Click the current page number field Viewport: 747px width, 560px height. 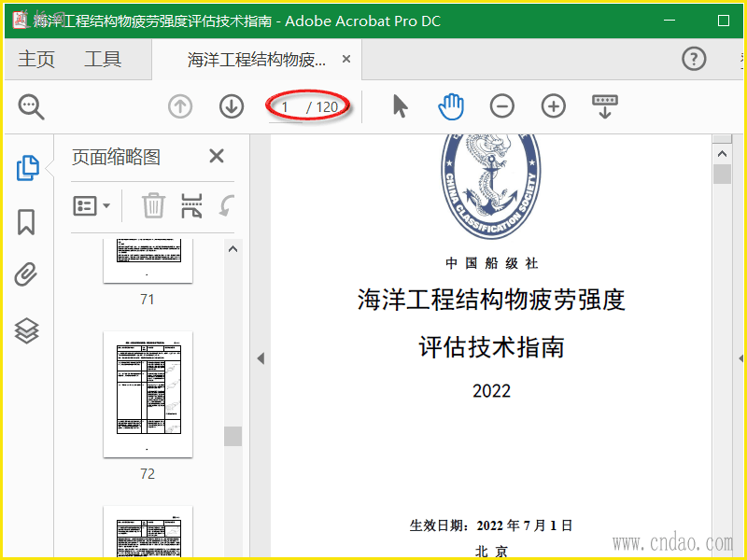pos(286,107)
